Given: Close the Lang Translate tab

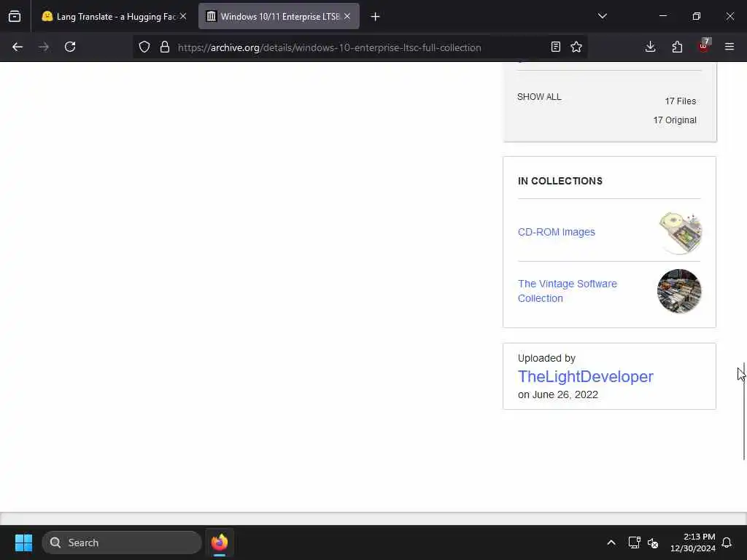Looking at the screenshot, I should (183, 17).
